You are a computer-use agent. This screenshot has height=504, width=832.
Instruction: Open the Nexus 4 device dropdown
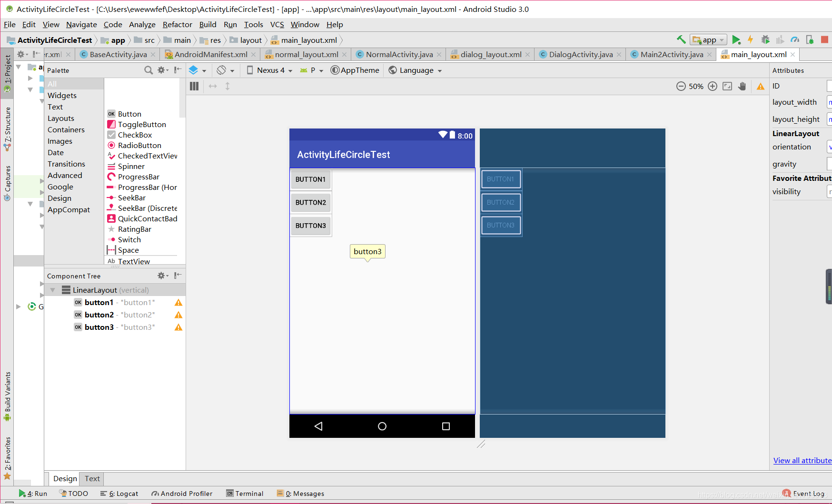pos(269,70)
